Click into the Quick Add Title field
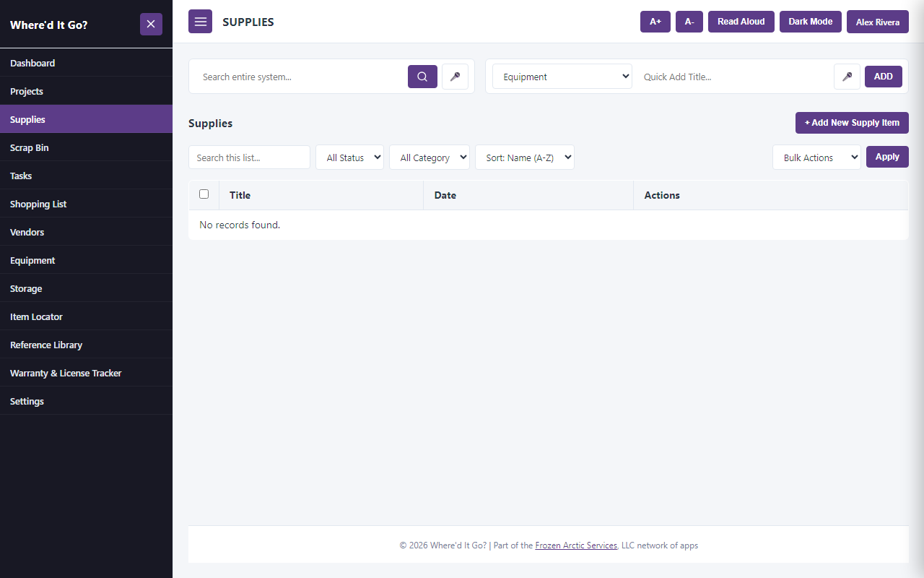 pyautogui.click(x=733, y=77)
